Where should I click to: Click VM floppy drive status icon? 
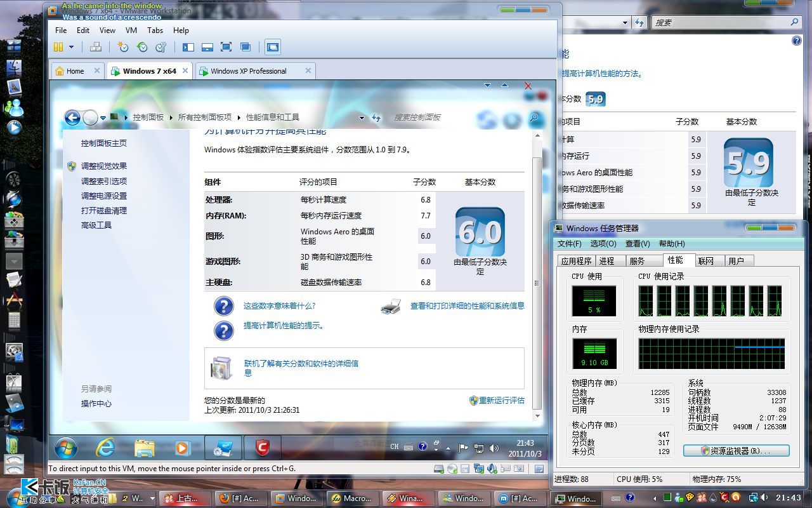465,469
